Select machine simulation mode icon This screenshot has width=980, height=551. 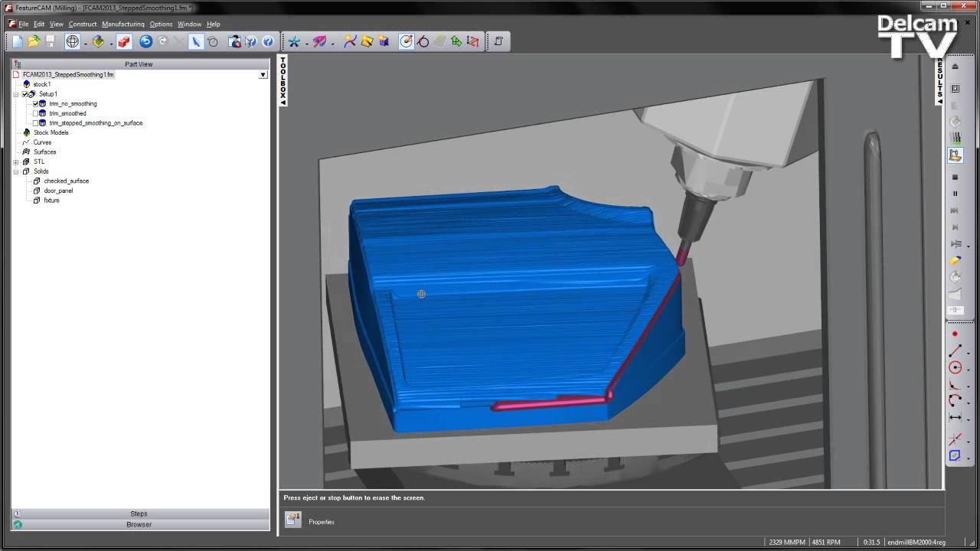955,155
